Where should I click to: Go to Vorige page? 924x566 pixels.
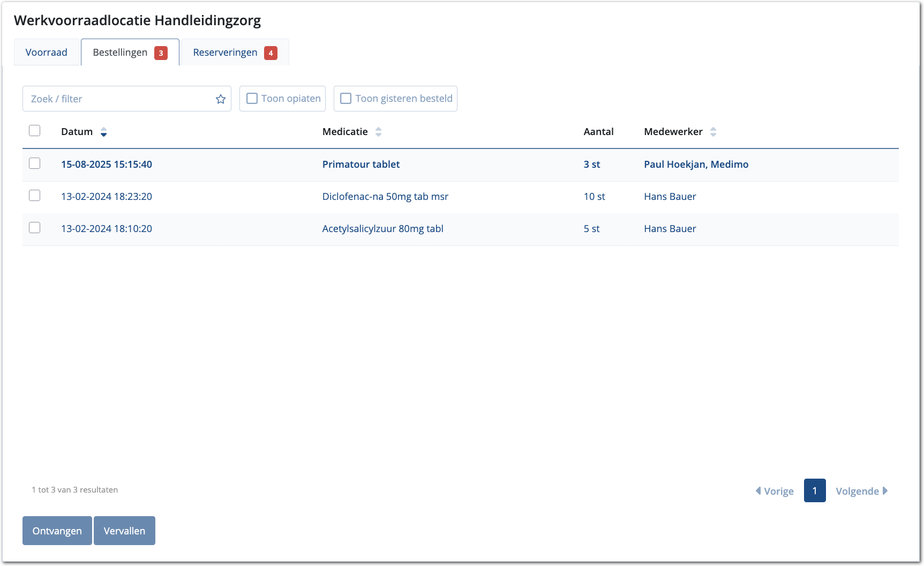coord(775,491)
